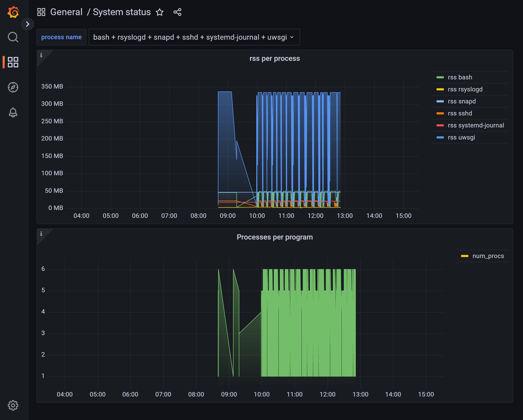This screenshot has width=523, height=420.
Task: Click the dashboard grid icon beside General
Action: coord(41,12)
